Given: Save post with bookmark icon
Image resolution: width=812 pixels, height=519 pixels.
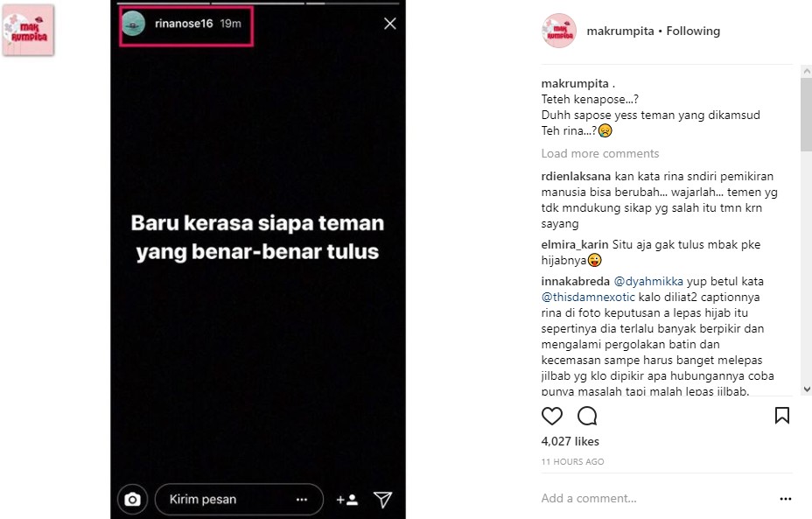Looking at the screenshot, I should (x=782, y=416).
